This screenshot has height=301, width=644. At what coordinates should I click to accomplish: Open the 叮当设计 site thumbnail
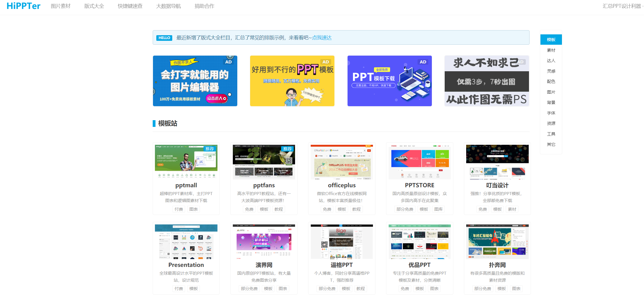point(497,162)
